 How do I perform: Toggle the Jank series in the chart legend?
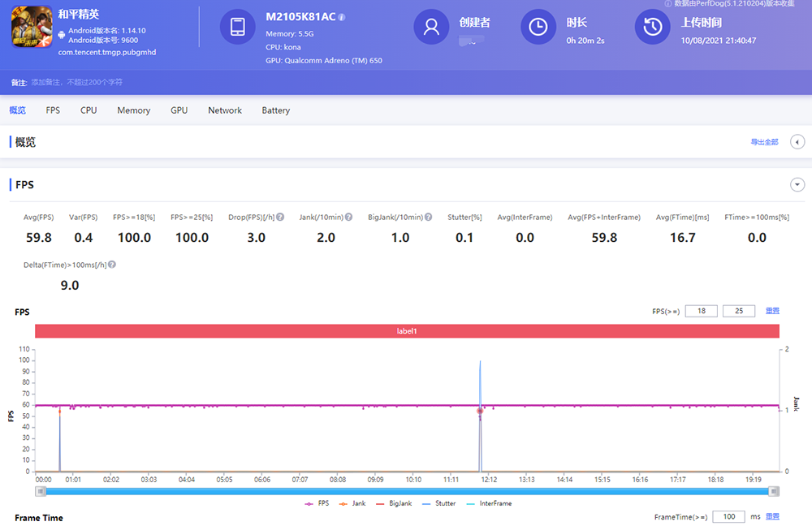point(352,503)
